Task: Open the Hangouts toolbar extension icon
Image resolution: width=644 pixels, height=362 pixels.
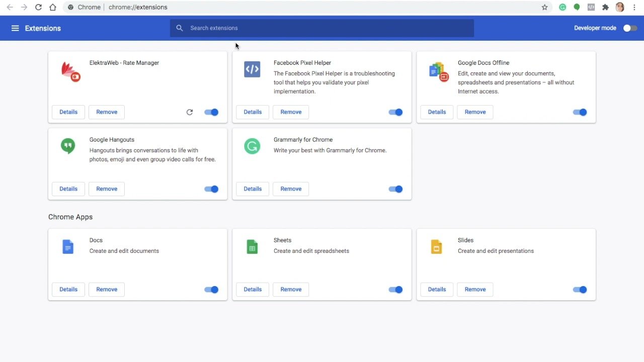Action: (577, 7)
